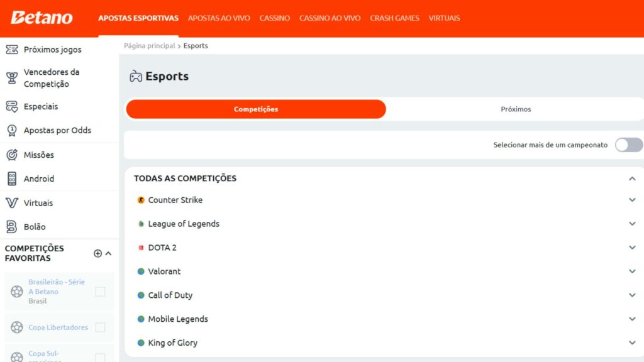Select the Mobile Legends competition name

click(x=178, y=319)
